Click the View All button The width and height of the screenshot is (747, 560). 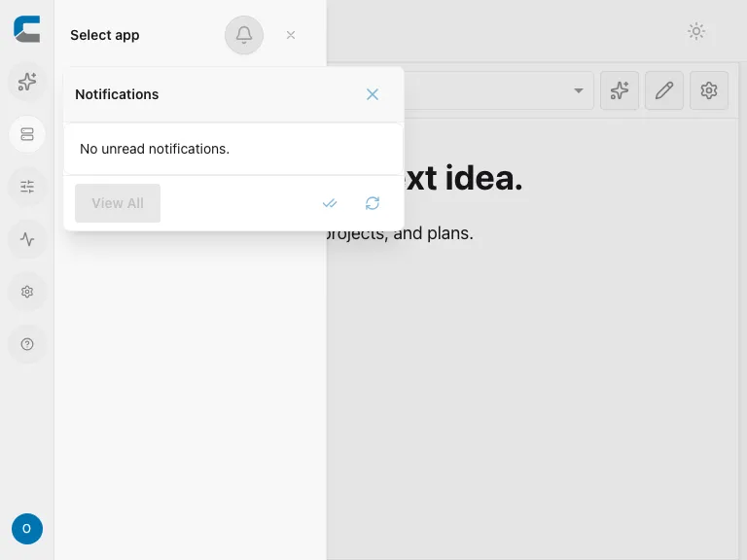coord(118,203)
